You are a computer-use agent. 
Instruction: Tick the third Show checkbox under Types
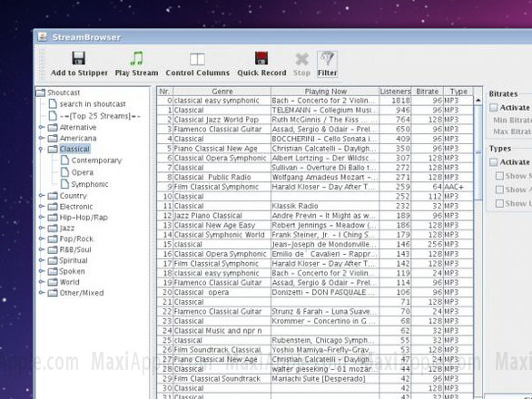(x=499, y=203)
